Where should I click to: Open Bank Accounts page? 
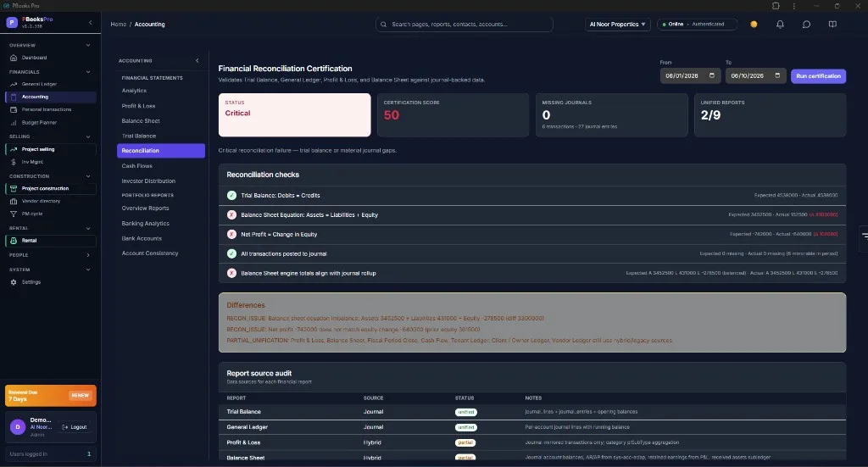click(142, 238)
